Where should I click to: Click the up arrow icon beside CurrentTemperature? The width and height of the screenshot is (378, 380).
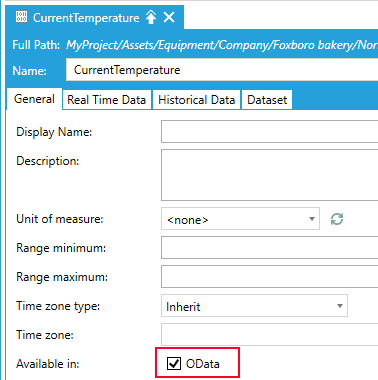coord(151,17)
